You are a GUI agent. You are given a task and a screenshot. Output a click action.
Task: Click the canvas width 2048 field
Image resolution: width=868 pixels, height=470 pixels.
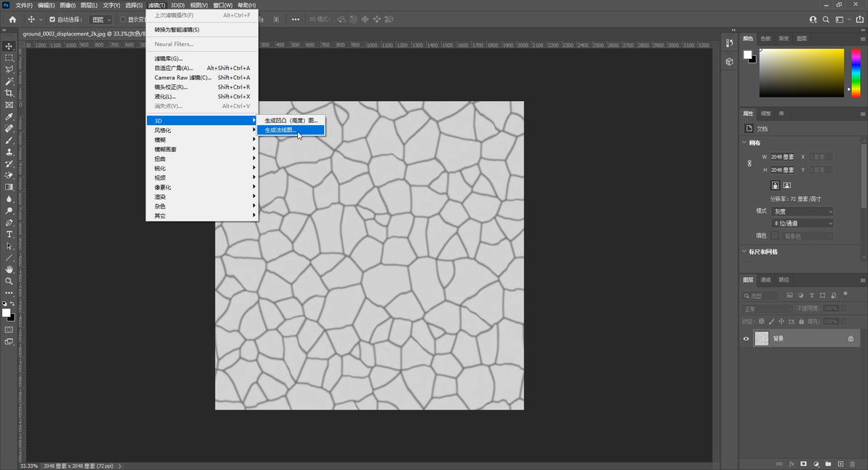point(784,156)
